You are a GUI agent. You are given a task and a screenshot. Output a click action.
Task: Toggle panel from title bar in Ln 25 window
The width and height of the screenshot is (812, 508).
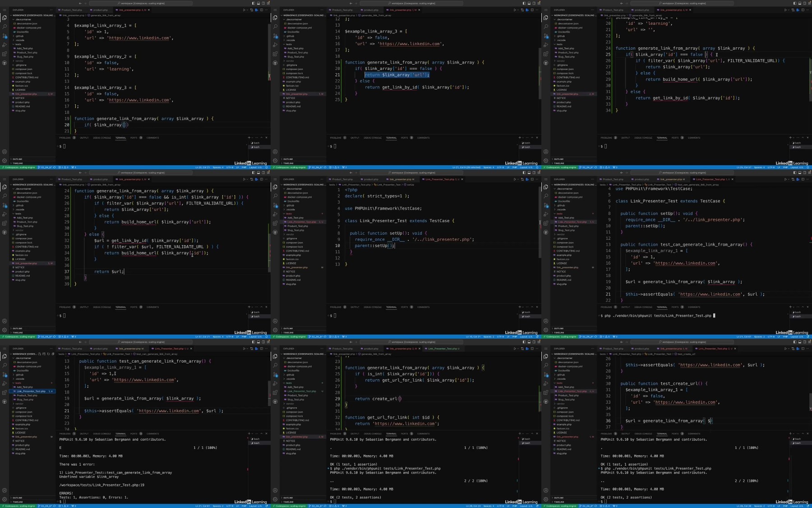point(799,3)
